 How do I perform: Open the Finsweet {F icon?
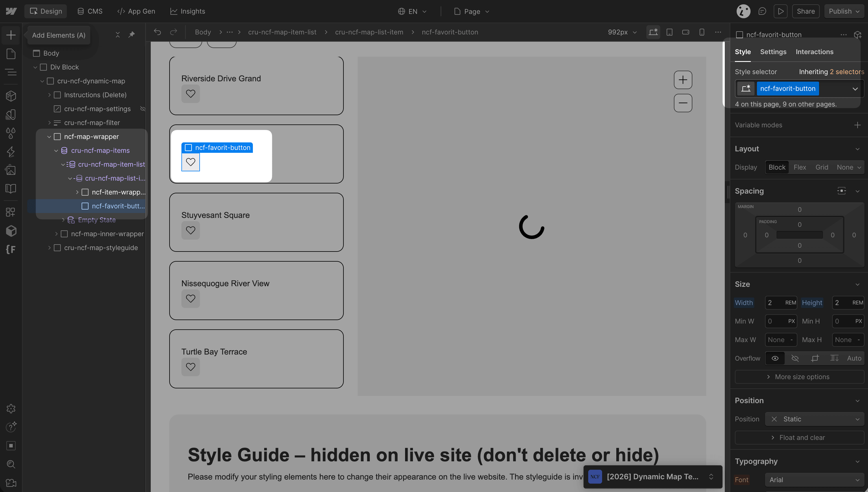[x=11, y=249]
